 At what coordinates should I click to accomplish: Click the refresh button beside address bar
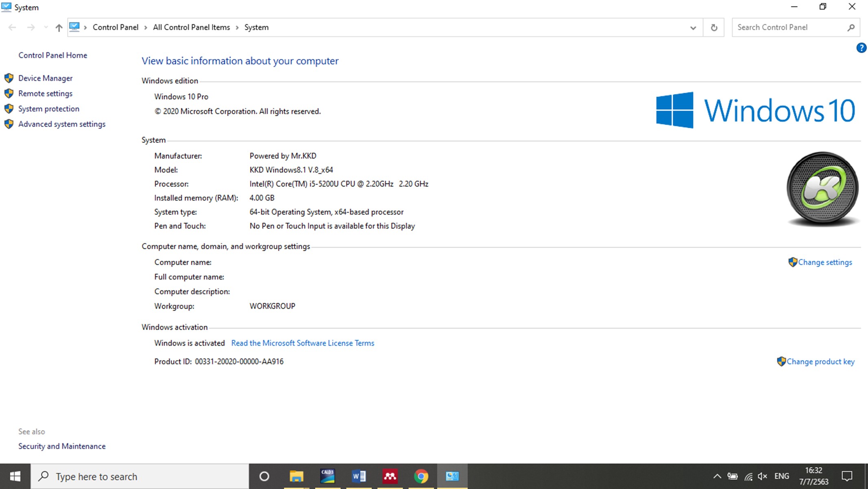point(713,28)
